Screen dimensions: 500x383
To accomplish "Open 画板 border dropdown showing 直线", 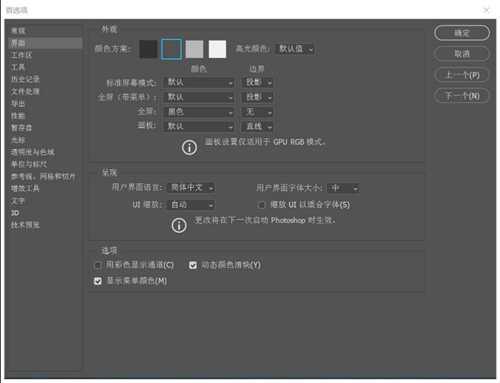I will click(257, 126).
